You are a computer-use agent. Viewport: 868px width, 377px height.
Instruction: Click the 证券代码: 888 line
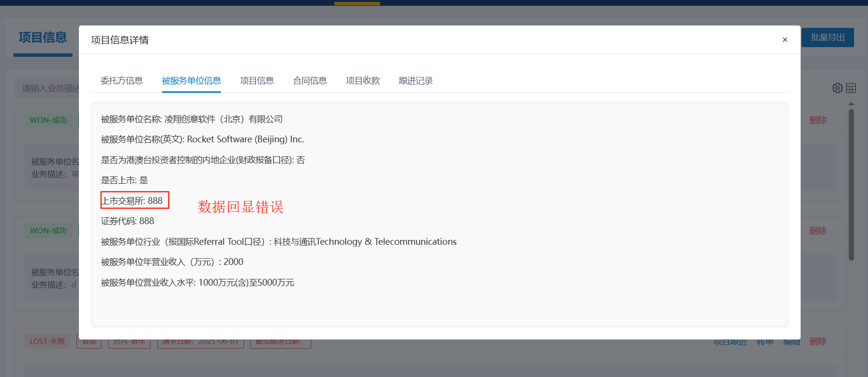tap(128, 221)
